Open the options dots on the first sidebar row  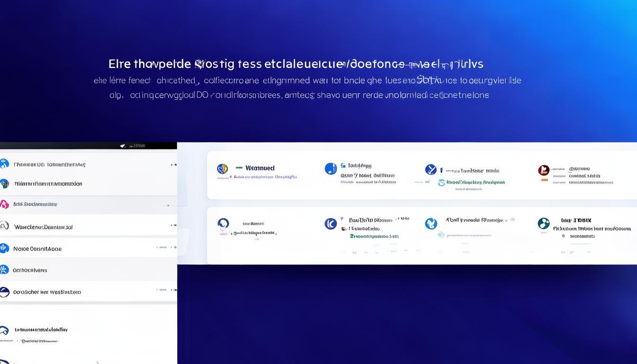173,165
